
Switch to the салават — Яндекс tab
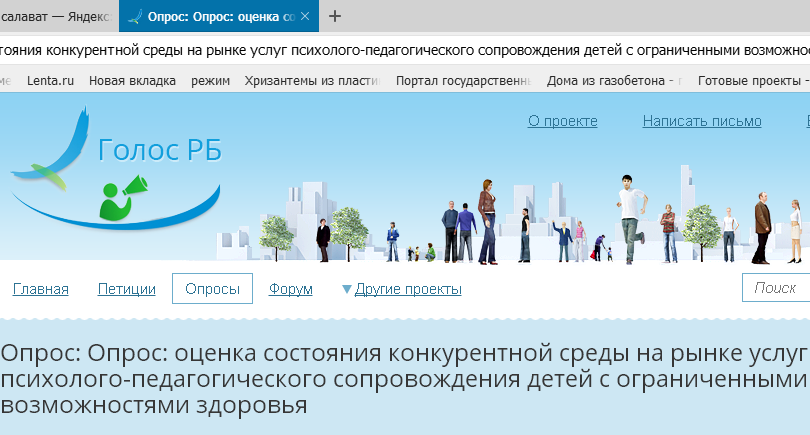(x=55, y=17)
